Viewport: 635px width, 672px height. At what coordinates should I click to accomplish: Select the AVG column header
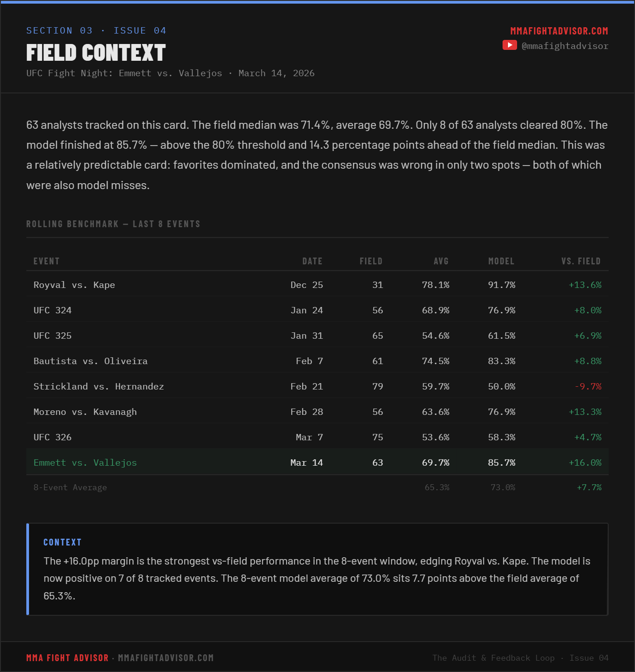point(441,261)
